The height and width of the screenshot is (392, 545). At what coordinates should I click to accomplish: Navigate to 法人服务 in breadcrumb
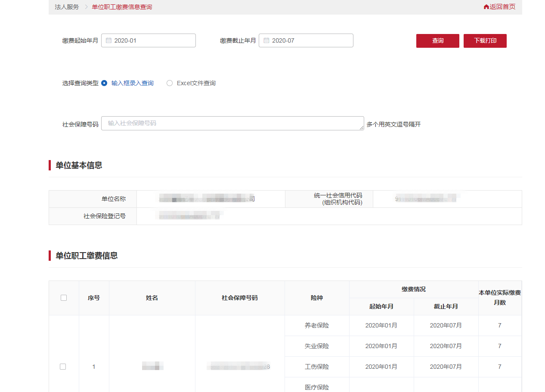tap(66, 6)
